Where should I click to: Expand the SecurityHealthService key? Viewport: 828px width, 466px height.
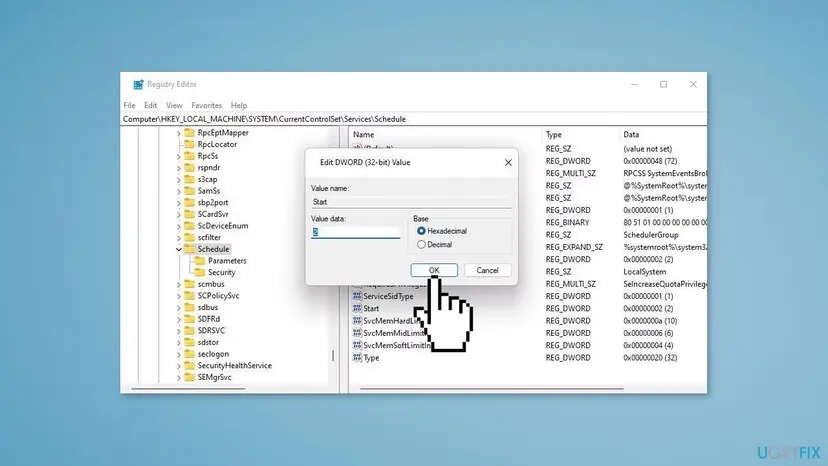[x=178, y=366]
